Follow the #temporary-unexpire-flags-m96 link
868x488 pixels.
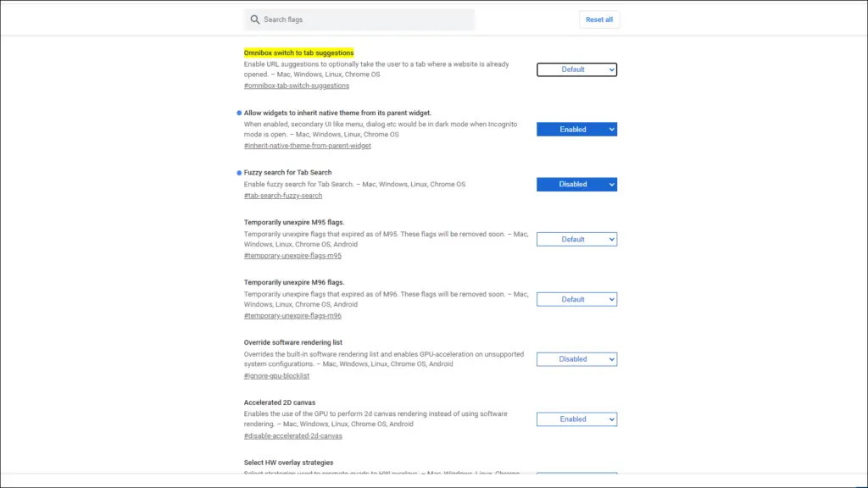pos(292,316)
